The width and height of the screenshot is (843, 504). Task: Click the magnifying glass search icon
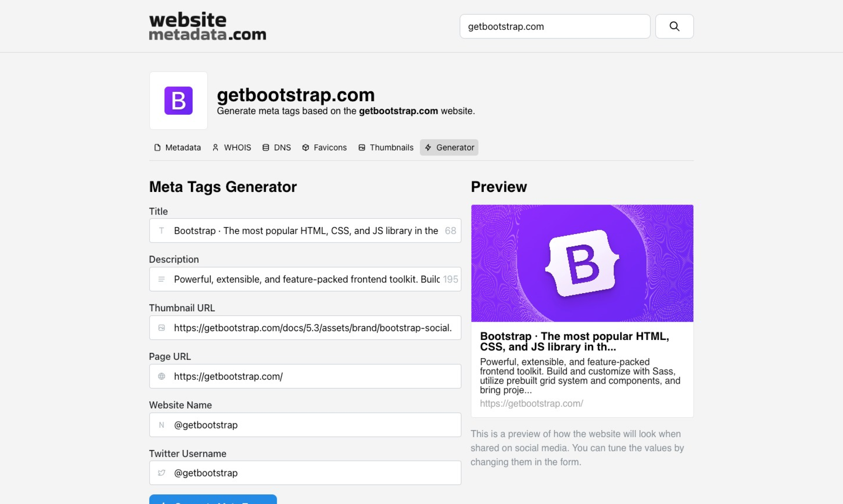674,26
